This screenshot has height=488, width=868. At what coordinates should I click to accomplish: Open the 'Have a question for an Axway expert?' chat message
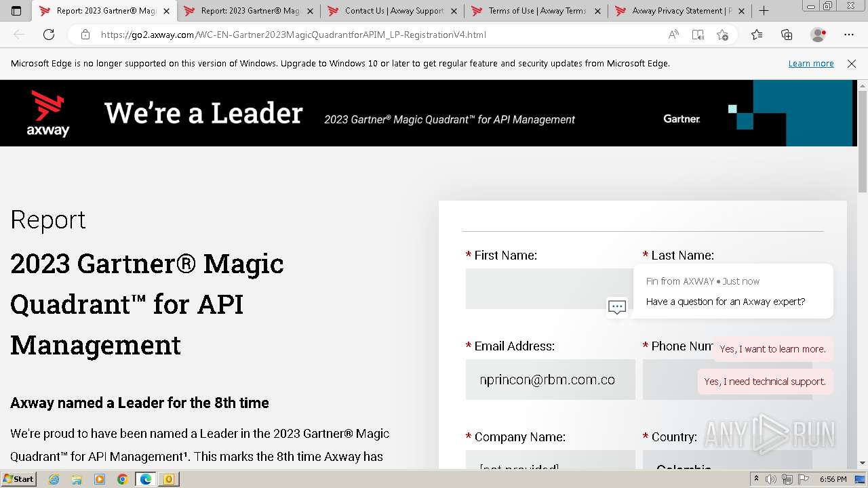point(733,291)
